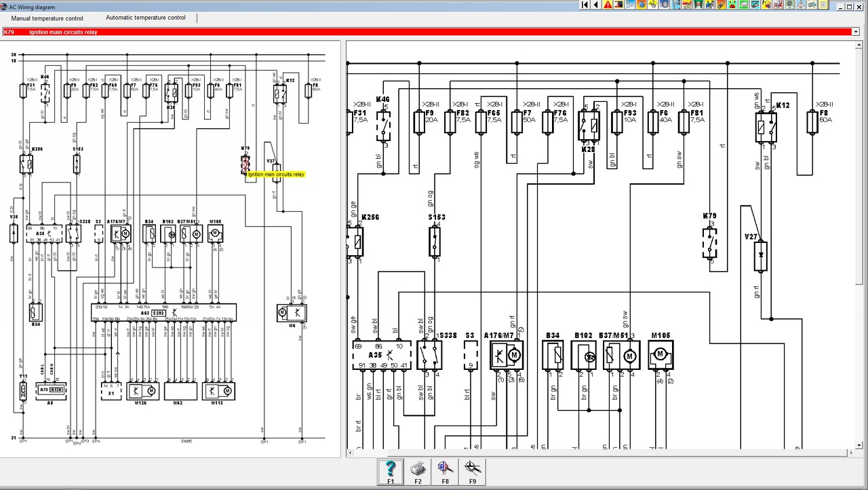Select fuse F6 40A in zoomed diagram
The image size is (868, 490).
pyautogui.click(x=652, y=121)
